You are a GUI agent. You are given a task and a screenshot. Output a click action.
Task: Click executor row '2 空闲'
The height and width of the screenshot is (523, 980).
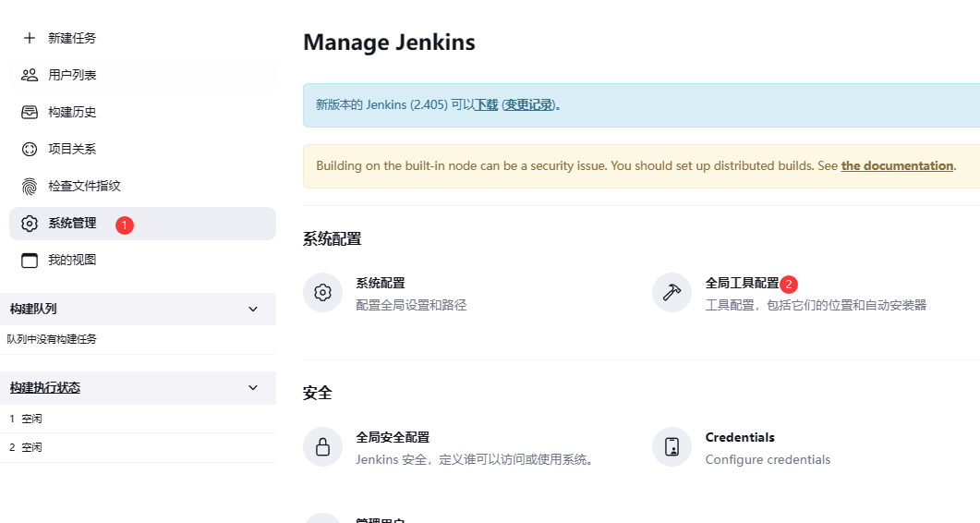[139, 447]
